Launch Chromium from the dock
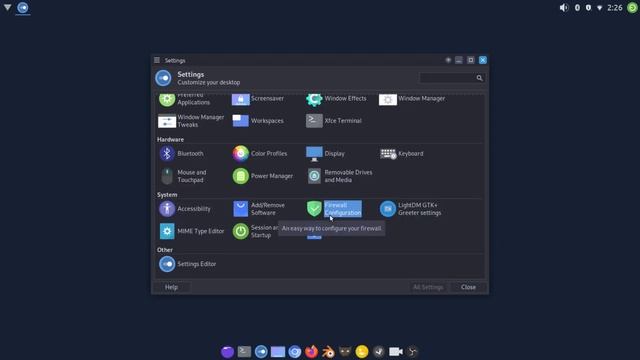 pos(295,351)
